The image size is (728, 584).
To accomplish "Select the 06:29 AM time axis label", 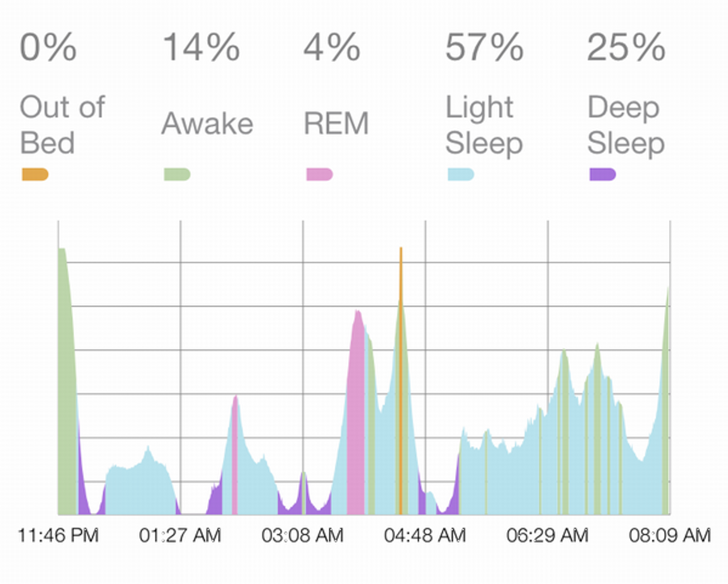I will point(547,535).
